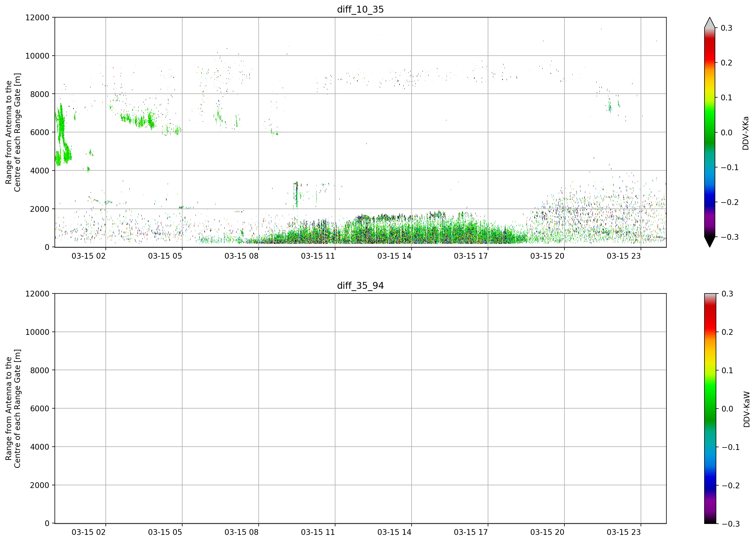The height and width of the screenshot is (542, 756).
Task: Click the DDV-KaW colorbar gradient
Action: [x=710, y=408]
